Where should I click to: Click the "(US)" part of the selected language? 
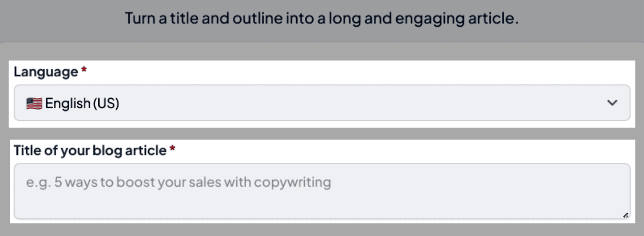click(x=106, y=104)
